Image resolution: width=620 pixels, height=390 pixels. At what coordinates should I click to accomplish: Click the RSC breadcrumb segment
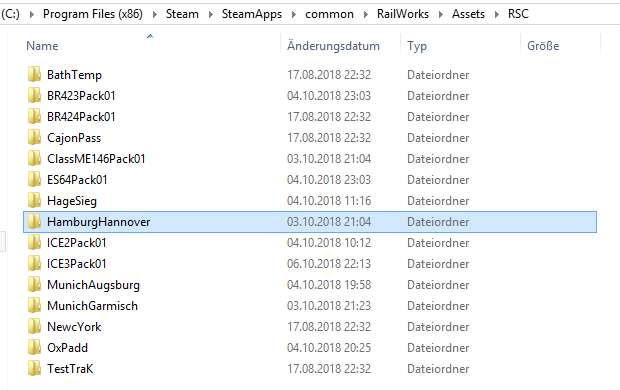click(x=518, y=14)
